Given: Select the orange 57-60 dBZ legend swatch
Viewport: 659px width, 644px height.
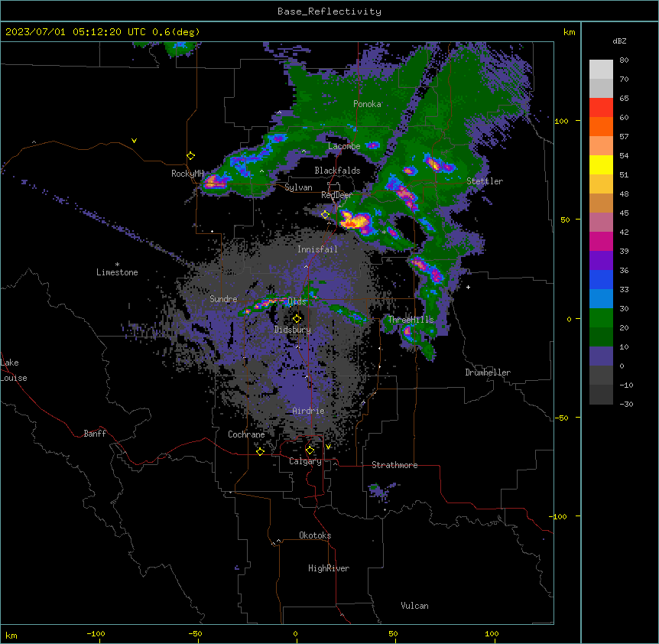Looking at the screenshot, I should click(601, 127).
